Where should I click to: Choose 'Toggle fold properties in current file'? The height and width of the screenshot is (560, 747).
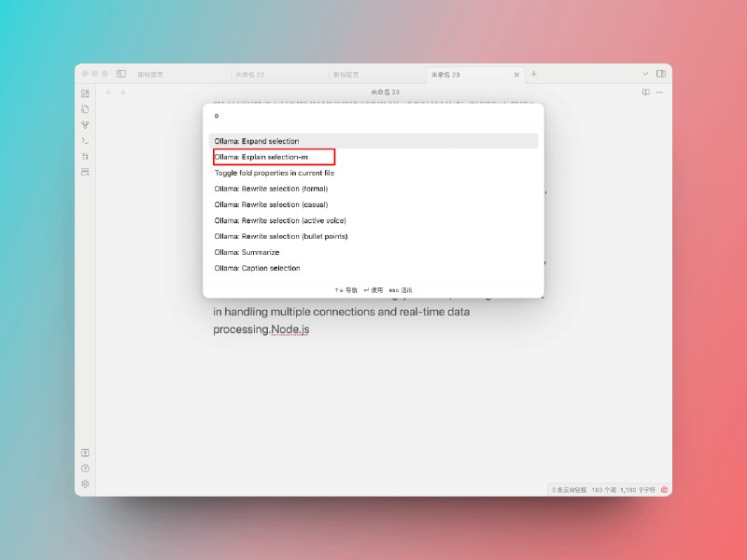point(373,173)
